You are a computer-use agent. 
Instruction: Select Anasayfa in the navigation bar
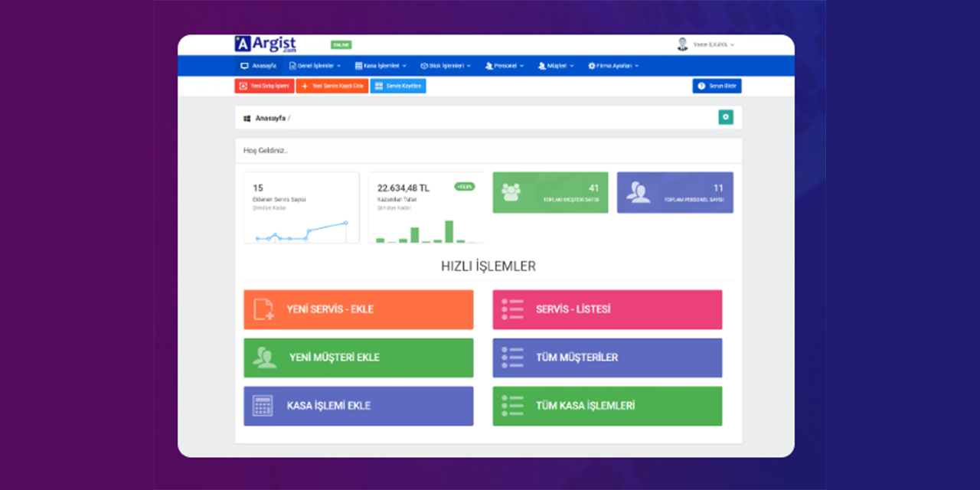tap(260, 65)
